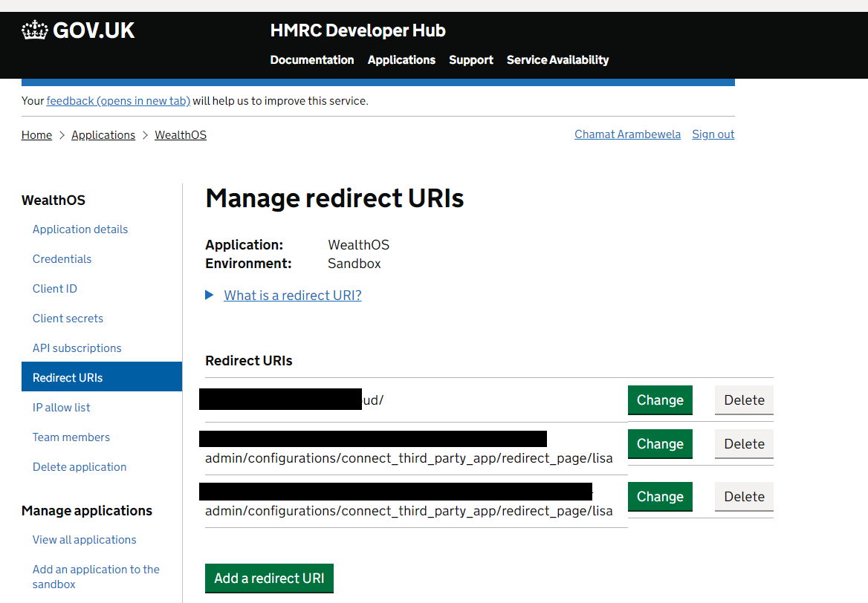The height and width of the screenshot is (603, 868).
Task: Open the WealthOS breadcrumb link
Action: (181, 135)
